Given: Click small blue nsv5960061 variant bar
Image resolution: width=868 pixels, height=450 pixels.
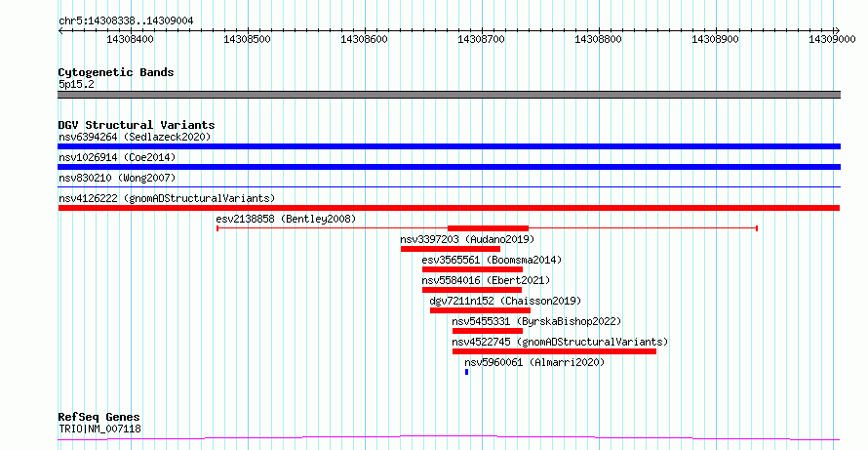Looking at the screenshot, I should point(466,372).
